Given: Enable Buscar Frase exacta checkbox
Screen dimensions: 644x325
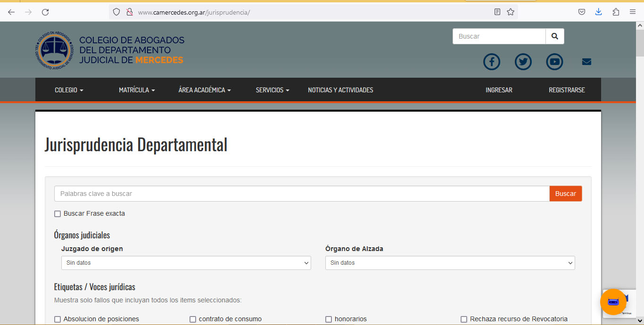Looking at the screenshot, I should [58, 214].
